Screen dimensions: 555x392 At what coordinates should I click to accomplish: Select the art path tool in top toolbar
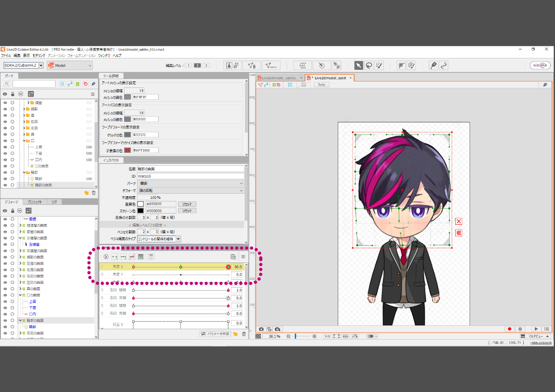pyautogui.click(x=433, y=65)
